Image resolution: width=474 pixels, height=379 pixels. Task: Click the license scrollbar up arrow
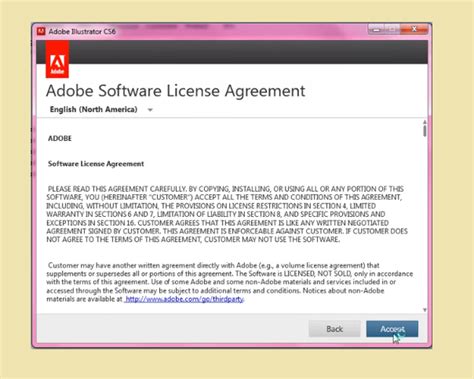[x=425, y=122]
